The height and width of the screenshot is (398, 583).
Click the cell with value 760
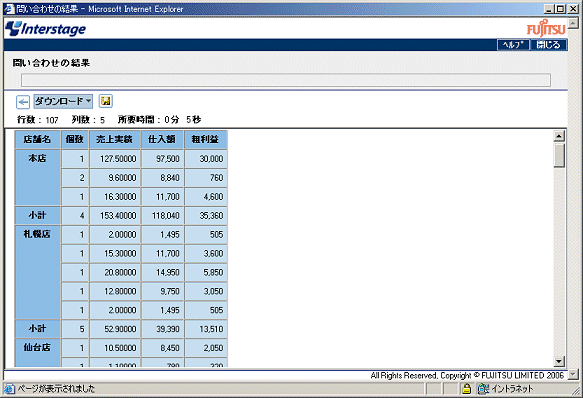click(x=206, y=178)
